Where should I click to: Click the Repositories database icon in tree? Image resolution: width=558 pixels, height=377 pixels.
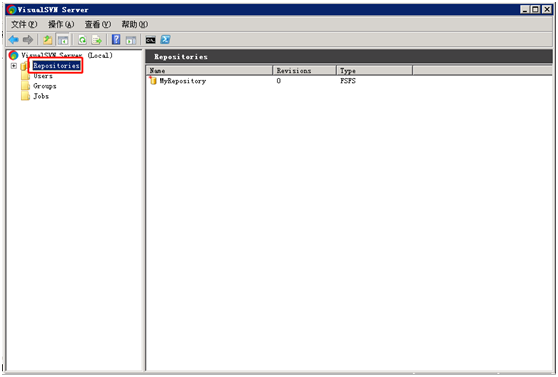(24, 66)
